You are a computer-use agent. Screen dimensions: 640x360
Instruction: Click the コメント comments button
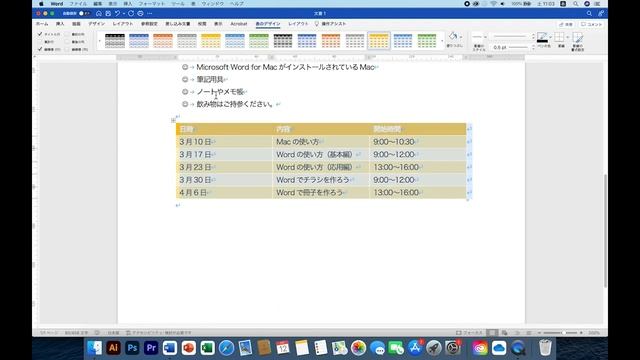[591, 24]
